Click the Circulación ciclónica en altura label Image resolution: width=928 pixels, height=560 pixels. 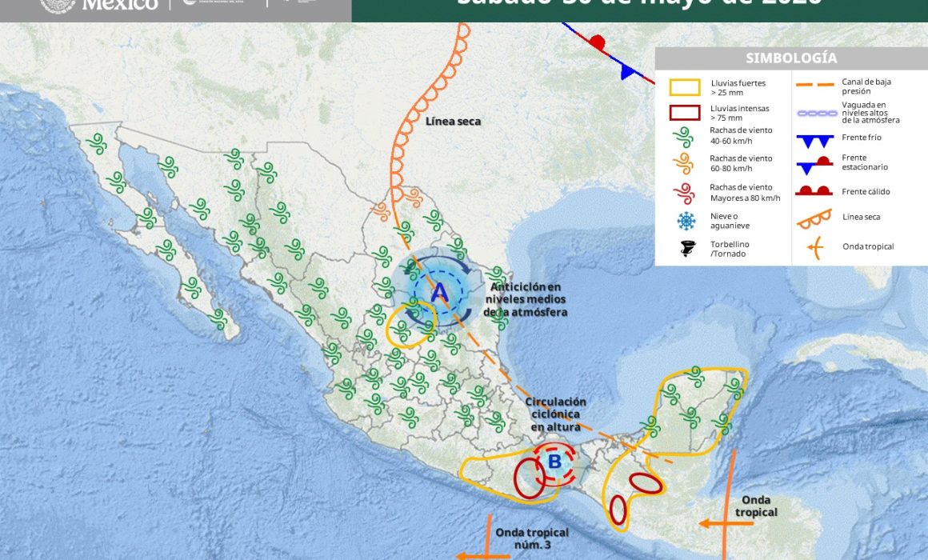click(x=555, y=414)
